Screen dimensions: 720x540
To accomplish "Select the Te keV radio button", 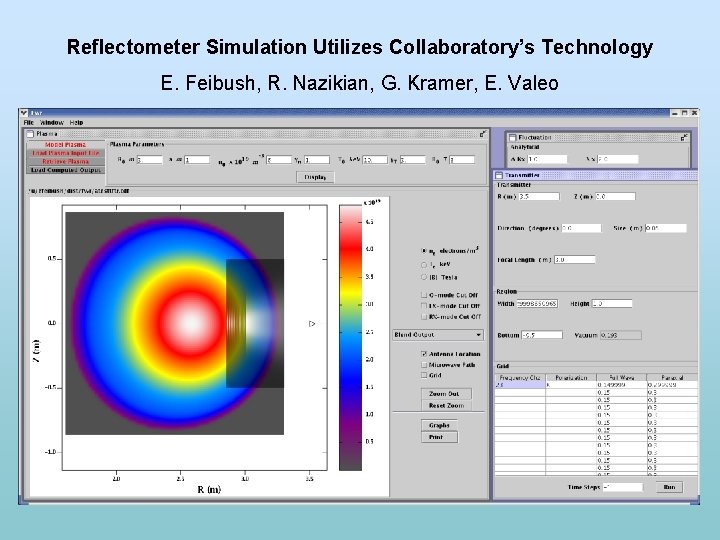I will [x=424, y=264].
